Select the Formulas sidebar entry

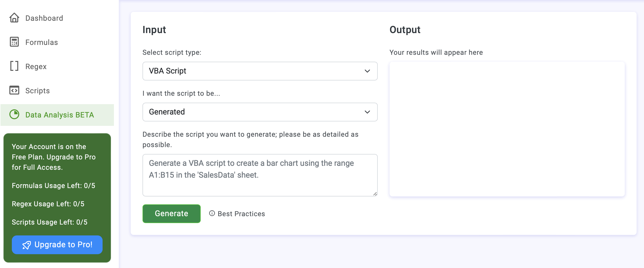click(x=41, y=42)
